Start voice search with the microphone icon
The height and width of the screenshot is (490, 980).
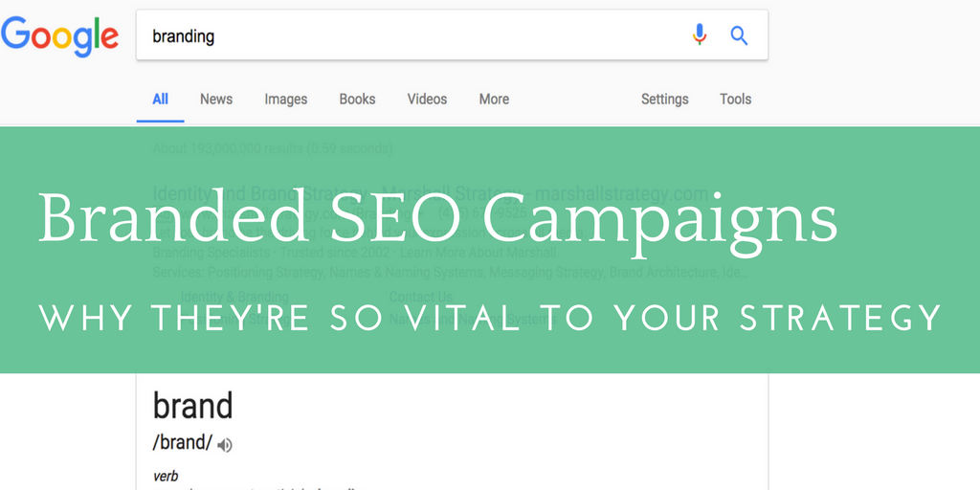[x=700, y=35]
